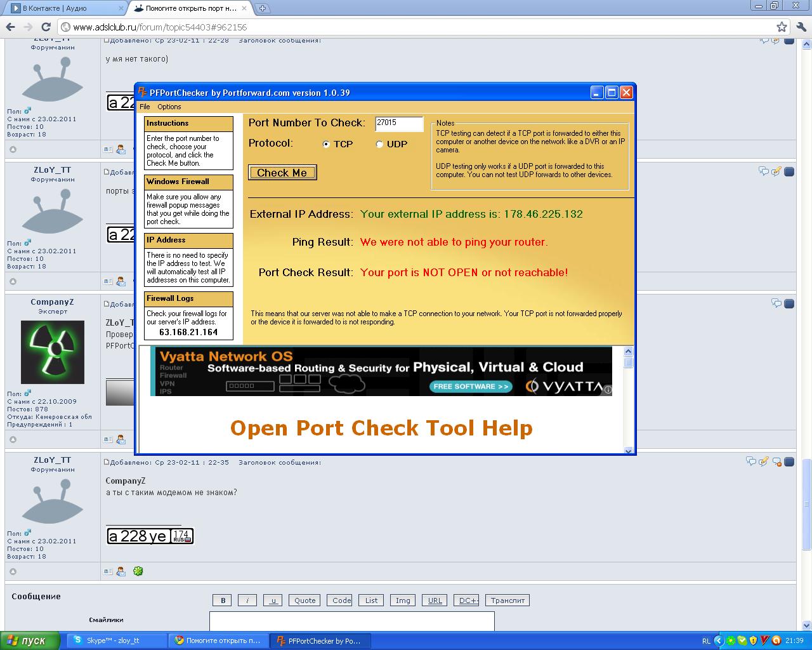Select the UDP protocol radio button
812x650 pixels.
379,144
